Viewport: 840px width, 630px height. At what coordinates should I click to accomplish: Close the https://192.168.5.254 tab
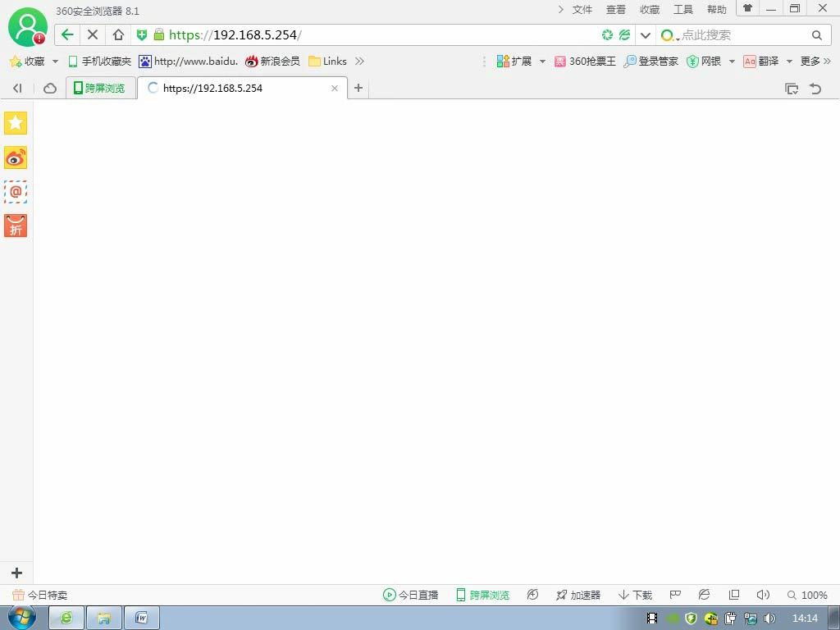coord(335,88)
